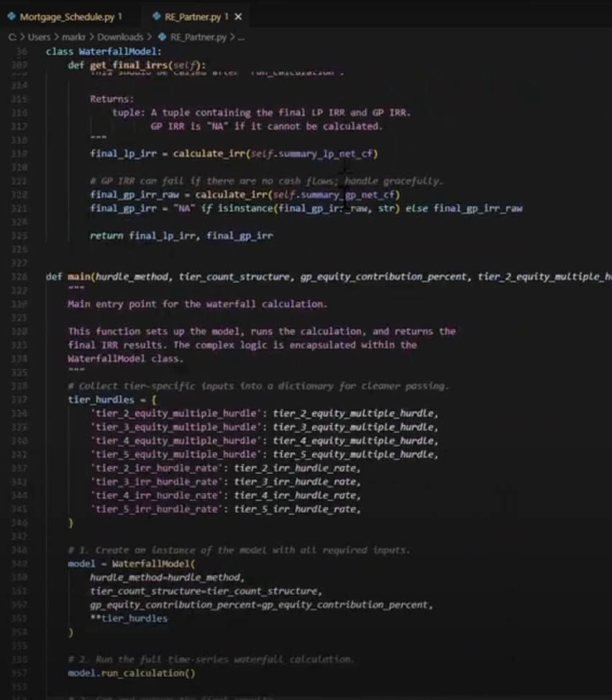
Task: Place cursor on 'model = WaterfallModel(' line
Action: tap(131, 564)
